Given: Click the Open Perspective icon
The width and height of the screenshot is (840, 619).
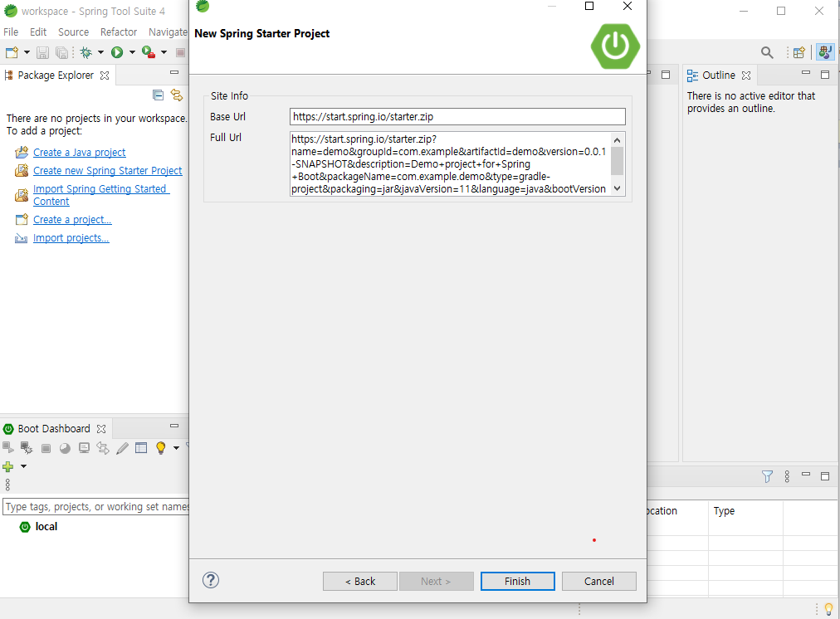Looking at the screenshot, I should click(x=798, y=52).
